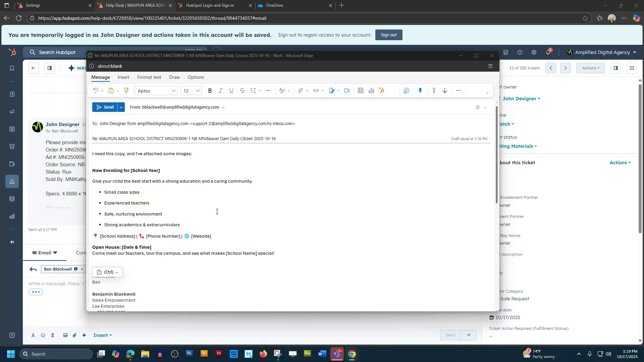Open Reporting from the HubSpot left sidebar

(x=12, y=216)
